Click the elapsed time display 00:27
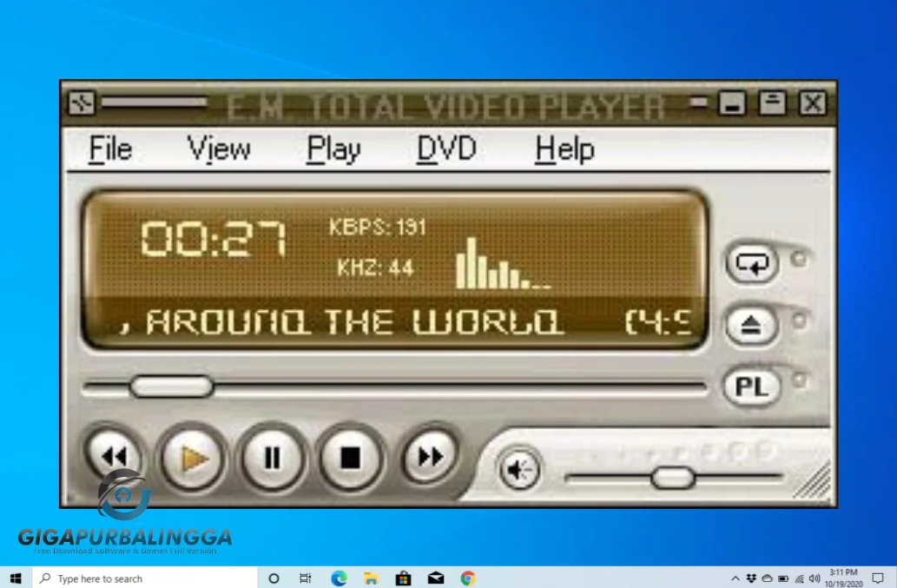Image resolution: width=897 pixels, height=588 pixels. pyautogui.click(x=214, y=239)
